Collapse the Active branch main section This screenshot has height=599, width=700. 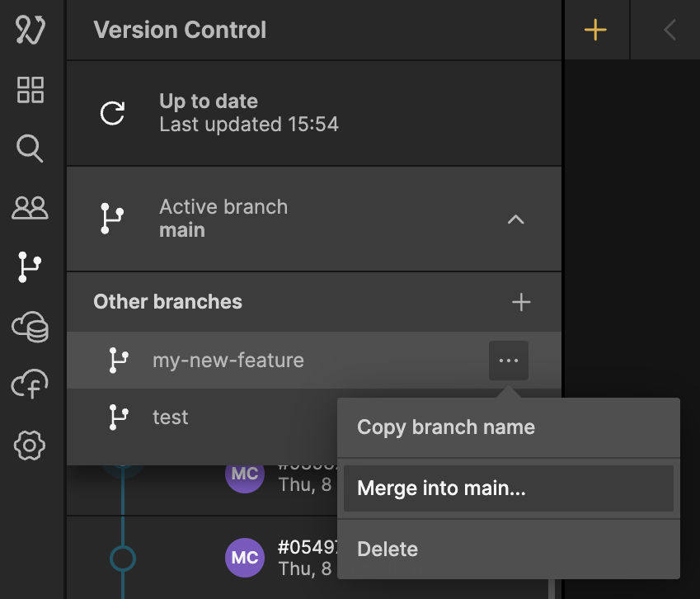515,219
